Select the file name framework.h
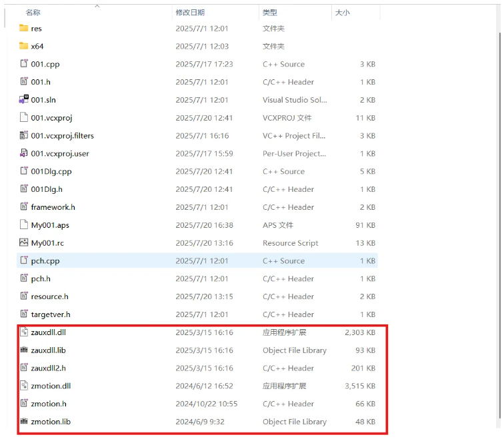This screenshot has width=504, height=439. (x=53, y=207)
